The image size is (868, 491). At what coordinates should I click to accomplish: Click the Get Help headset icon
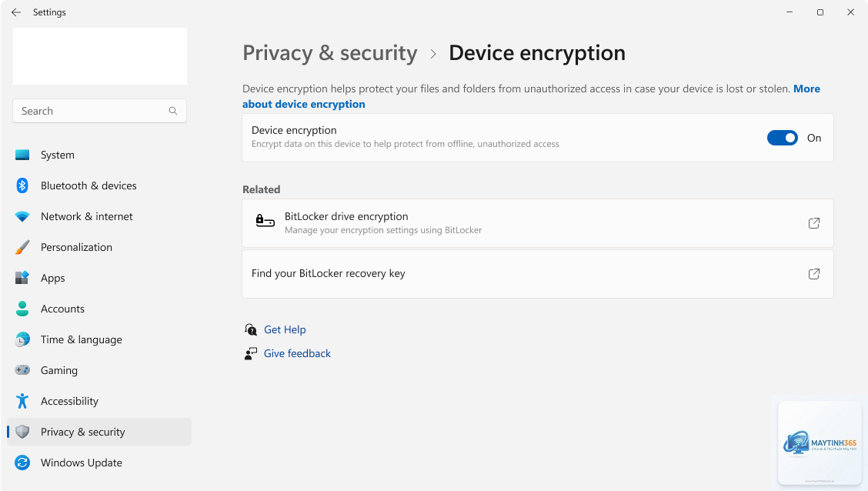click(251, 330)
